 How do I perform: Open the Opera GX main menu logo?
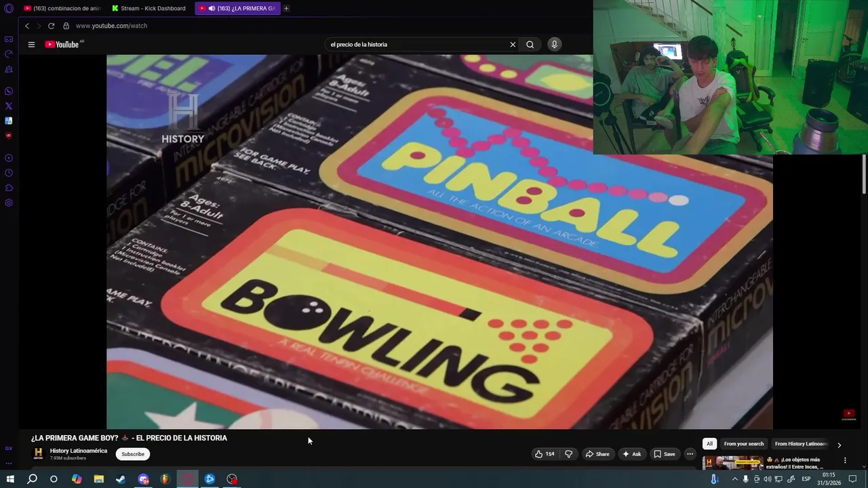(9, 8)
